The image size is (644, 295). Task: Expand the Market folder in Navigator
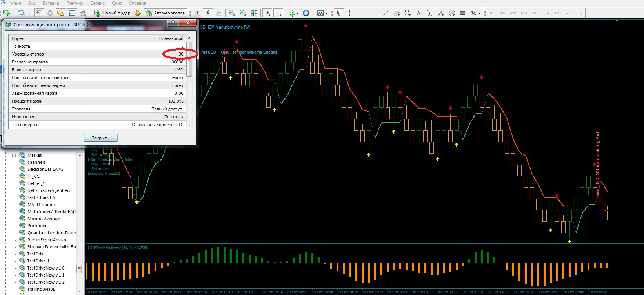tap(14, 156)
